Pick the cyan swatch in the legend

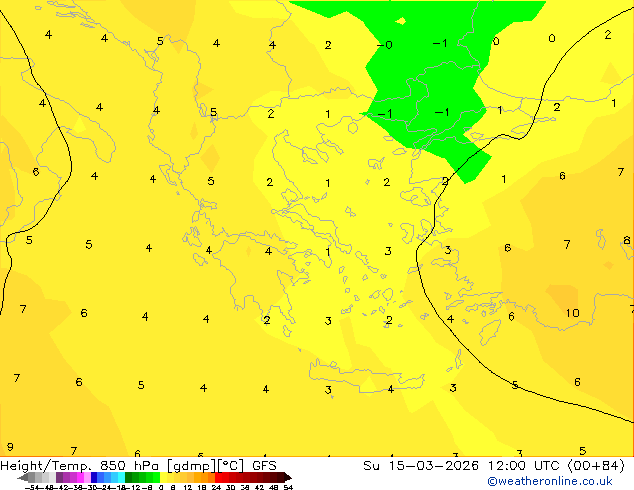[x=121, y=477]
